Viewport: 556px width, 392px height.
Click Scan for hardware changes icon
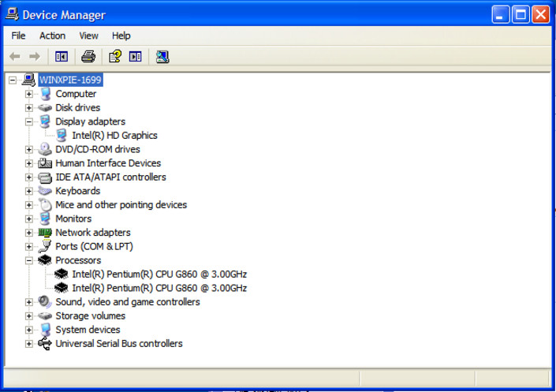(162, 56)
